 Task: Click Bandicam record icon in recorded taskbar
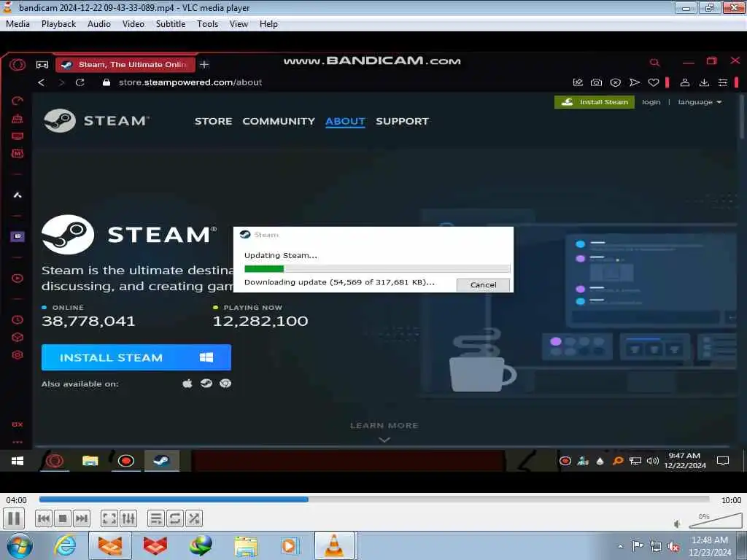tap(125, 461)
